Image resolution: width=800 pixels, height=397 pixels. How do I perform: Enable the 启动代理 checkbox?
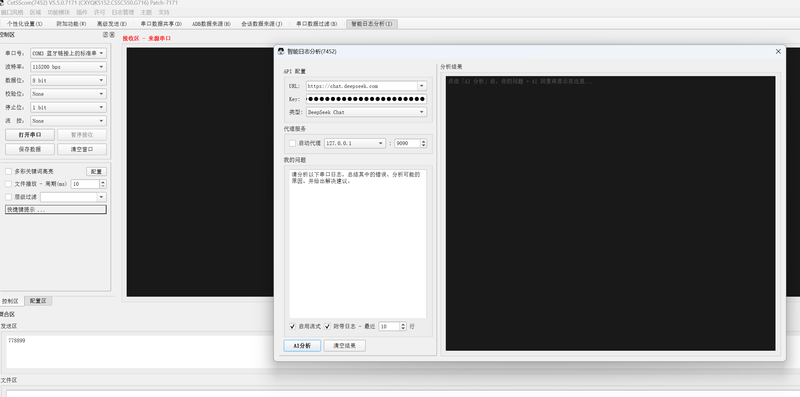[292, 143]
